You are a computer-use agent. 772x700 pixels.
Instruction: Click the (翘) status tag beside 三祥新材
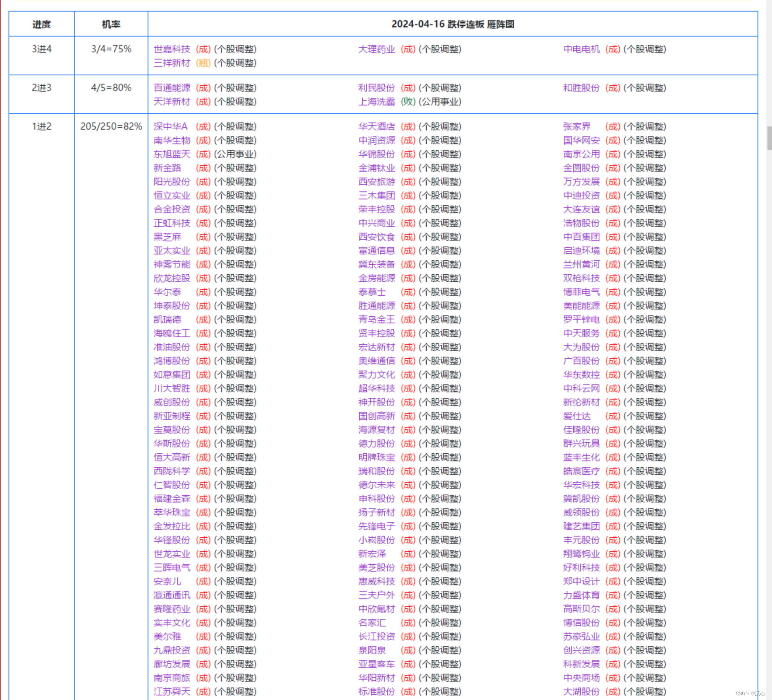[203, 63]
